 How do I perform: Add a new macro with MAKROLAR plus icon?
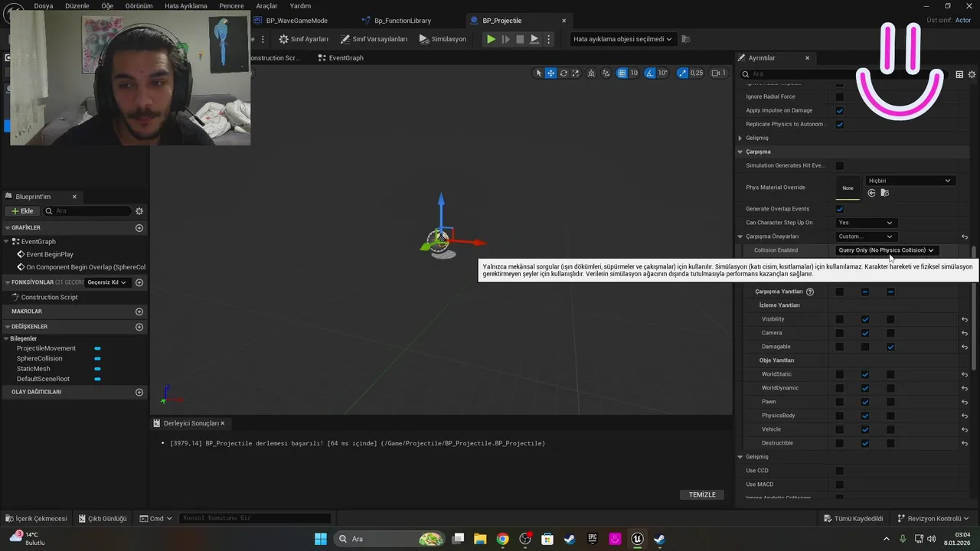[x=139, y=311]
